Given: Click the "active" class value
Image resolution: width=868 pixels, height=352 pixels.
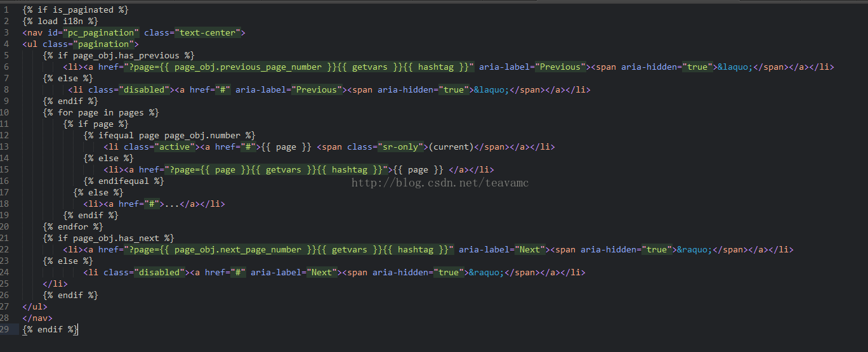Looking at the screenshot, I should coord(174,147).
